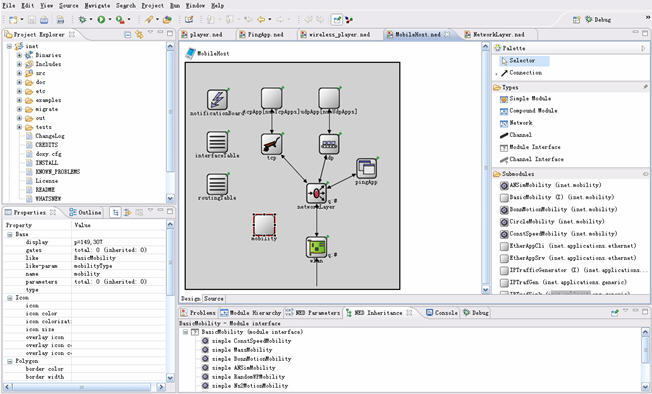The height and width of the screenshot is (394, 652).
Task: Select the wlan network card icon
Action: pyautogui.click(x=316, y=248)
